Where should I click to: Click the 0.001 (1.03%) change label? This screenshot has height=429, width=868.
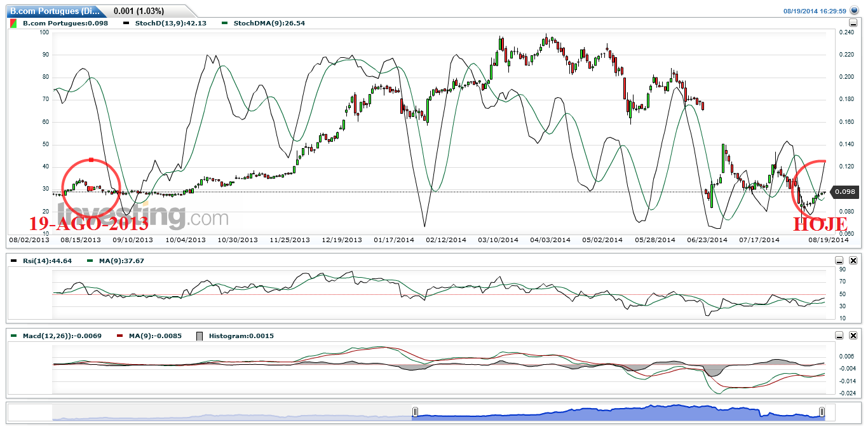tap(139, 11)
